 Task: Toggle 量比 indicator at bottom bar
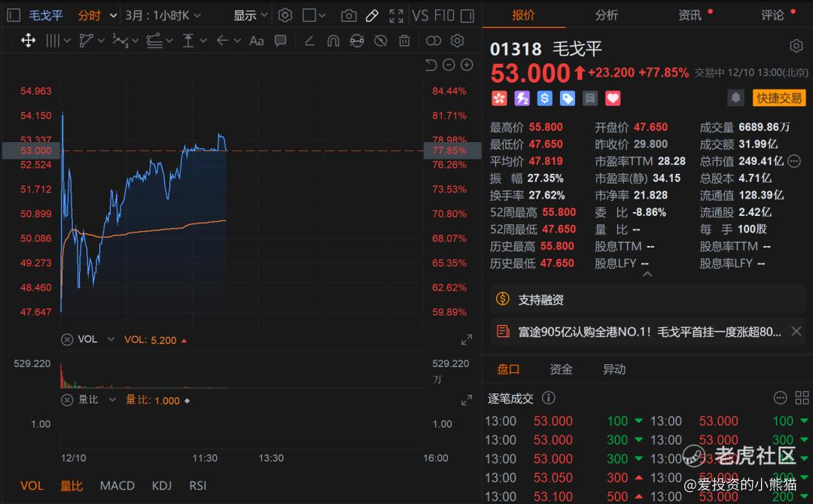(72, 485)
